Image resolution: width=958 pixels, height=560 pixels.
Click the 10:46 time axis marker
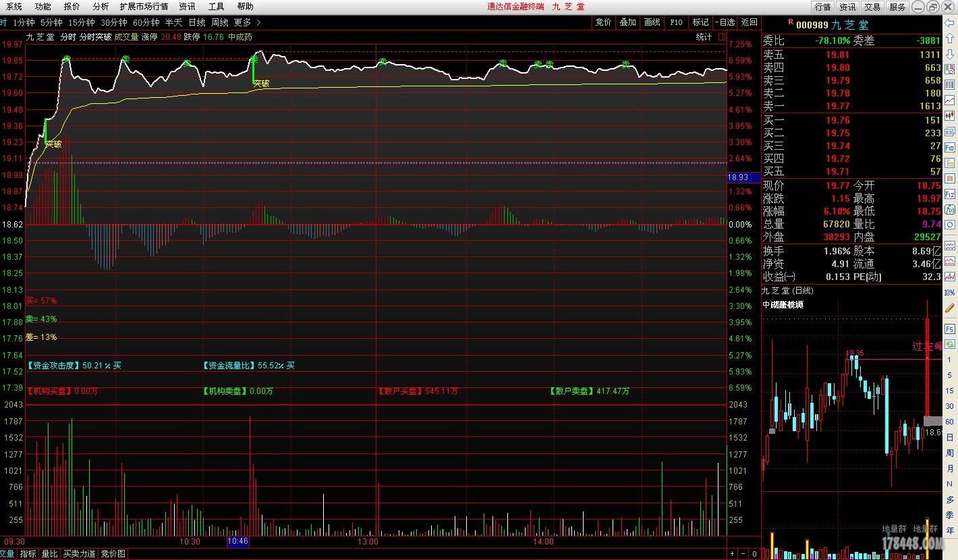237,541
